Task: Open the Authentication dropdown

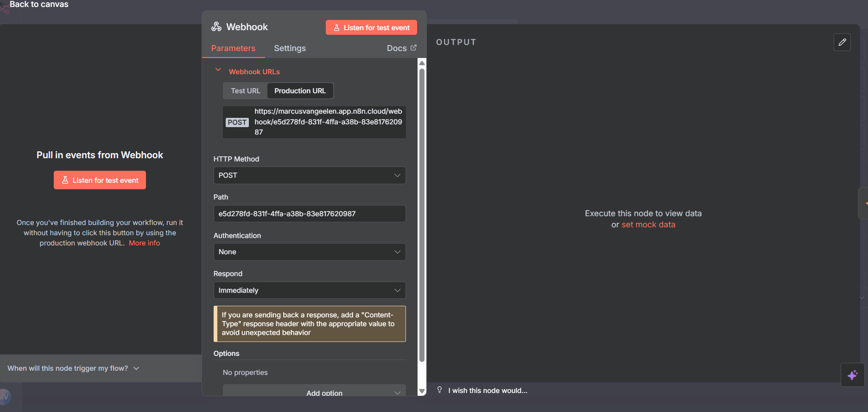Action: tap(310, 252)
